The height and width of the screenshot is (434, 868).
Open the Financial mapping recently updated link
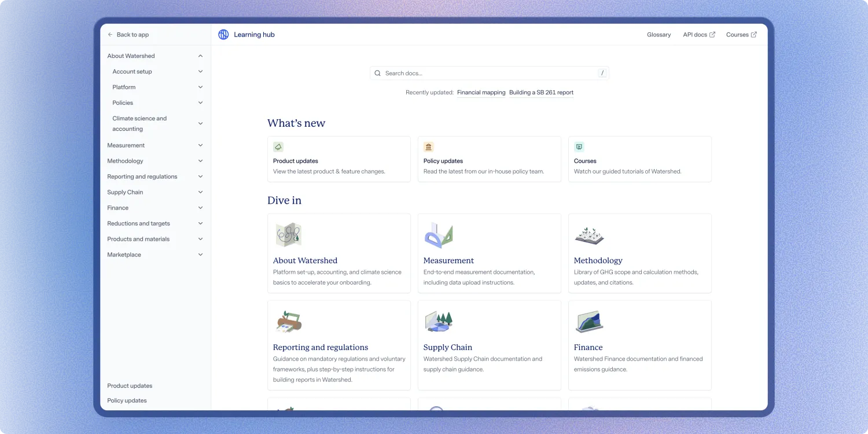pyautogui.click(x=481, y=92)
